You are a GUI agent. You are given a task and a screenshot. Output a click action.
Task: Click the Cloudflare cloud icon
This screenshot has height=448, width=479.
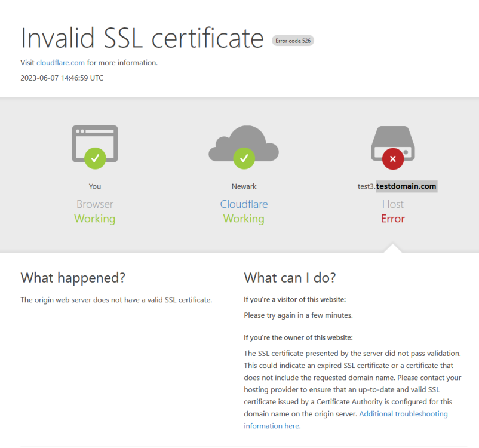click(244, 142)
